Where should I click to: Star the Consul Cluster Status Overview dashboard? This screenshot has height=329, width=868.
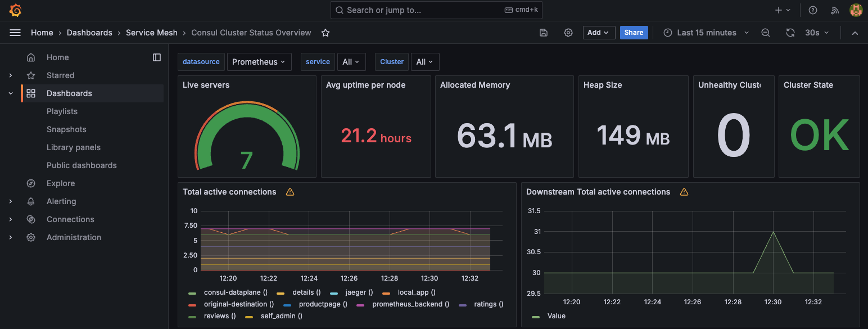[x=325, y=33]
